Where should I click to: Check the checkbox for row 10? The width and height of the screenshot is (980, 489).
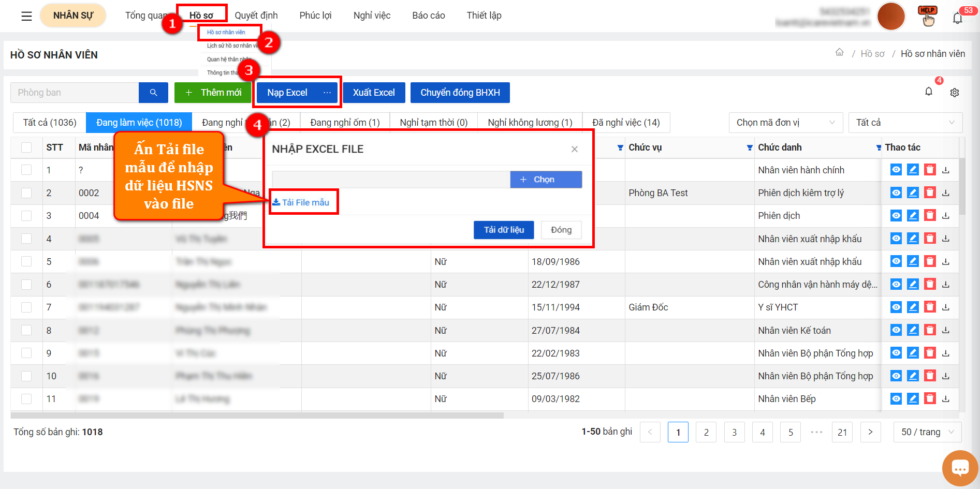[26, 376]
